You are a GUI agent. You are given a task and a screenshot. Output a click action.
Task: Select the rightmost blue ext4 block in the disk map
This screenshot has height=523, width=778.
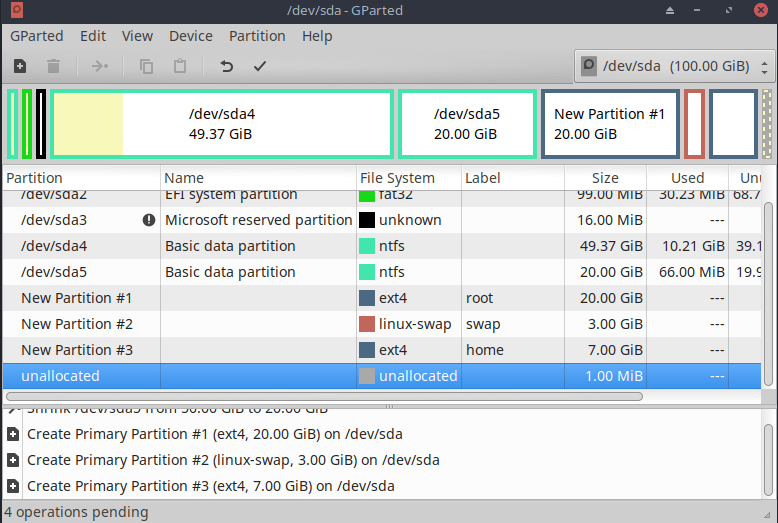(x=733, y=124)
